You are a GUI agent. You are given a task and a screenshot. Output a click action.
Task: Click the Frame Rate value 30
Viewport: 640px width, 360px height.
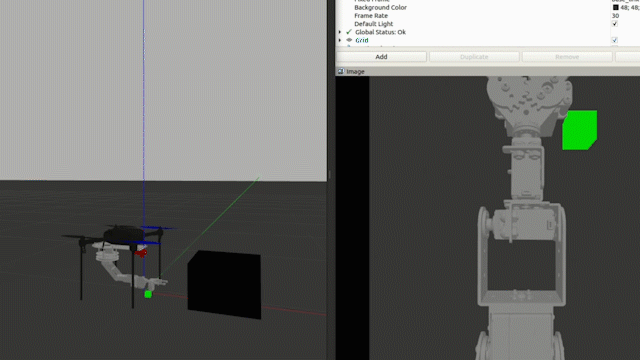pos(615,16)
